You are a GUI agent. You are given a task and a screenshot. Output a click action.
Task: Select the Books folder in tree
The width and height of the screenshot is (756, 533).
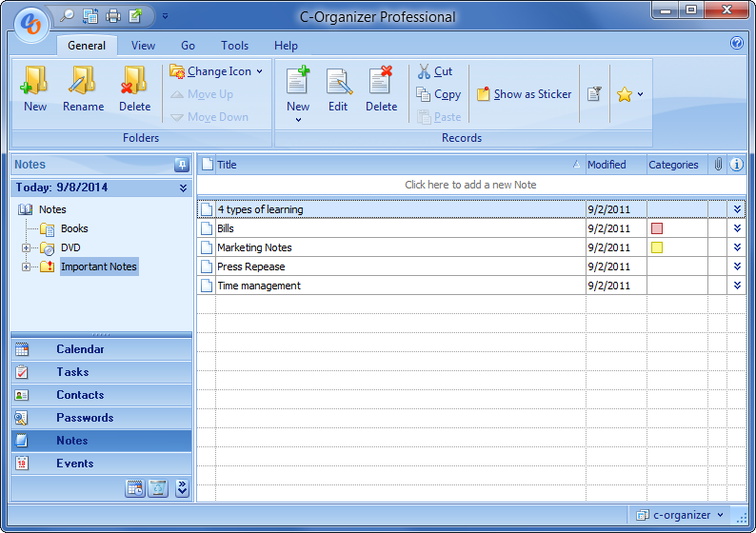[x=74, y=228]
